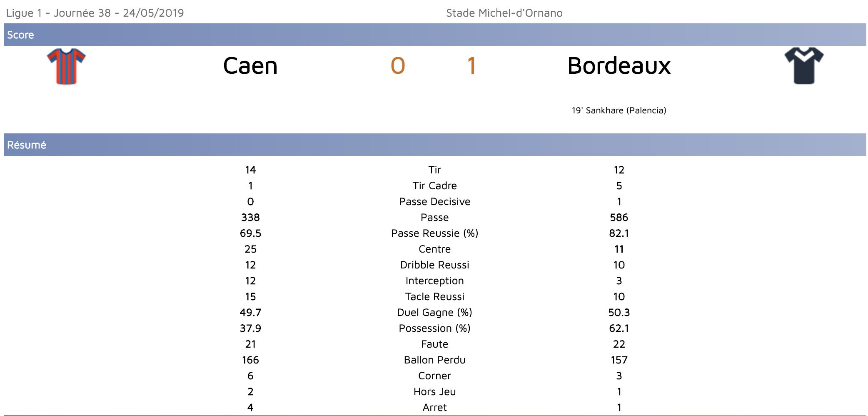Select the Hors Jeu stat label

coord(434,392)
